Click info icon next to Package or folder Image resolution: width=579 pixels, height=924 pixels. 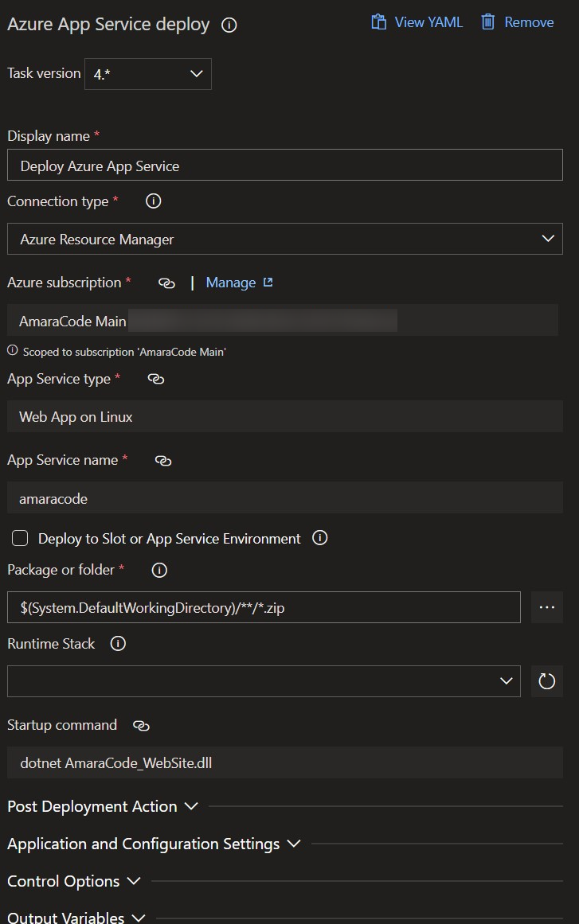pyautogui.click(x=159, y=570)
